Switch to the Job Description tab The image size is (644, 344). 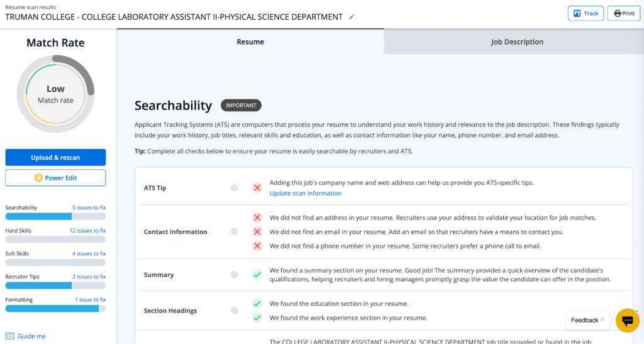[517, 42]
